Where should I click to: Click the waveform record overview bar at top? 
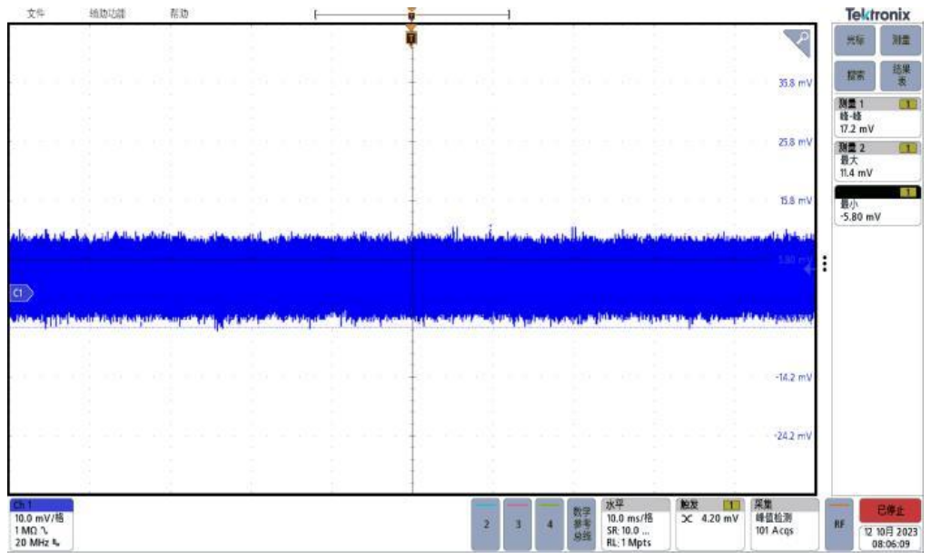click(x=412, y=15)
